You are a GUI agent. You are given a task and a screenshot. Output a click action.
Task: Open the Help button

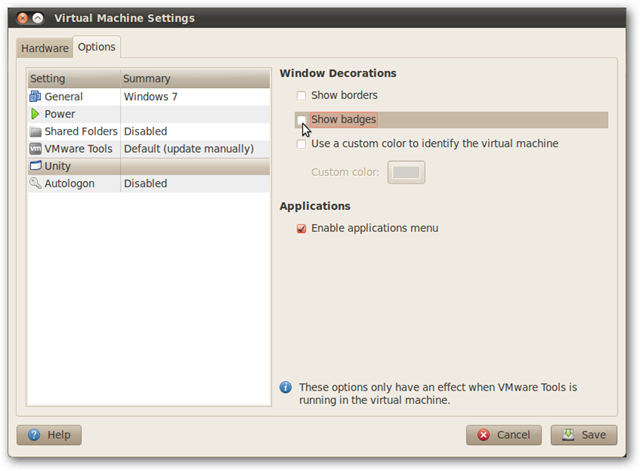(49, 435)
